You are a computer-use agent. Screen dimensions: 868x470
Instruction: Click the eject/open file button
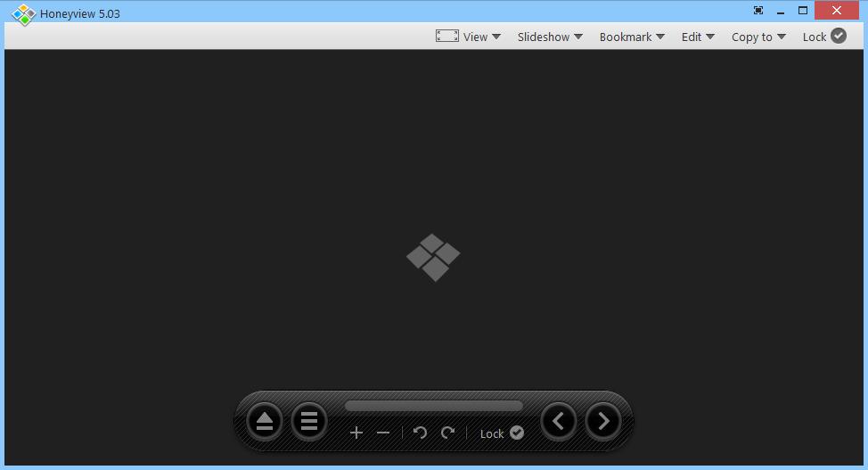point(265,421)
